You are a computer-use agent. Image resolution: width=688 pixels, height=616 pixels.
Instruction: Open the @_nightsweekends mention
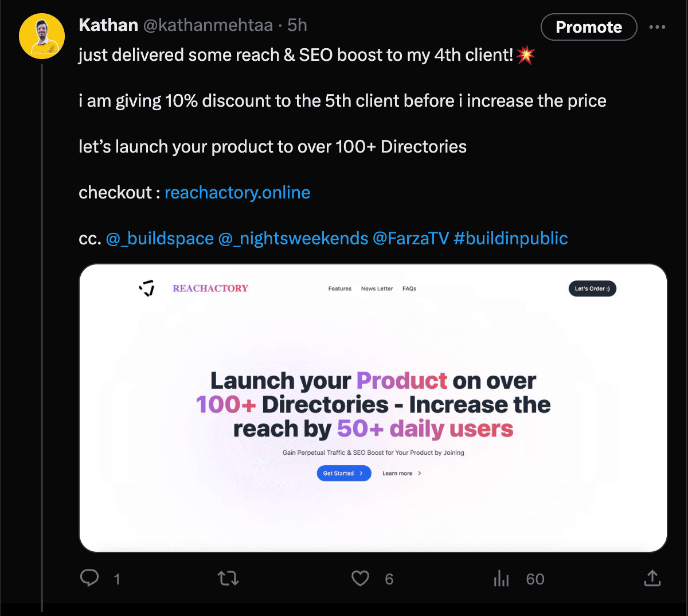click(293, 239)
